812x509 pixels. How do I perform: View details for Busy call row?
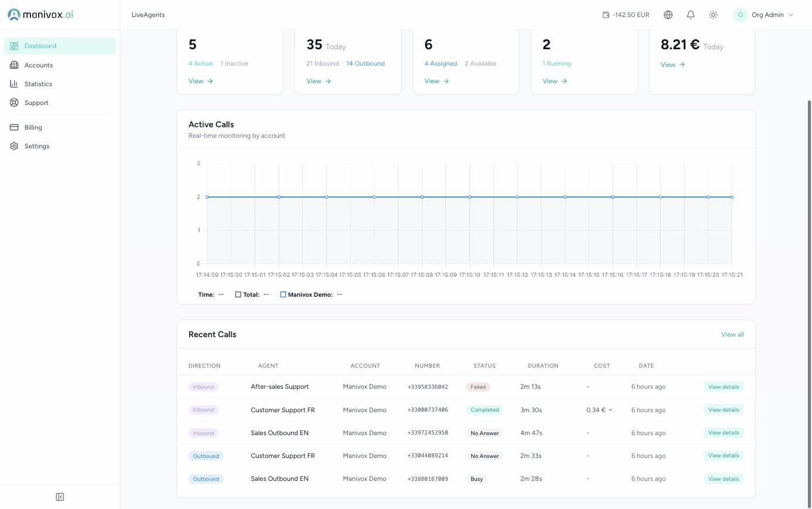(x=723, y=479)
